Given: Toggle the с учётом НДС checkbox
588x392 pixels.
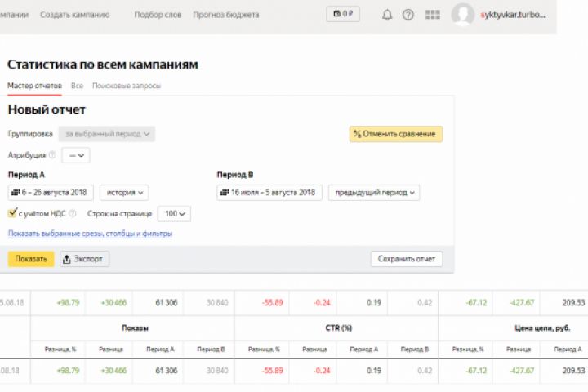Looking at the screenshot, I should coord(12,212).
